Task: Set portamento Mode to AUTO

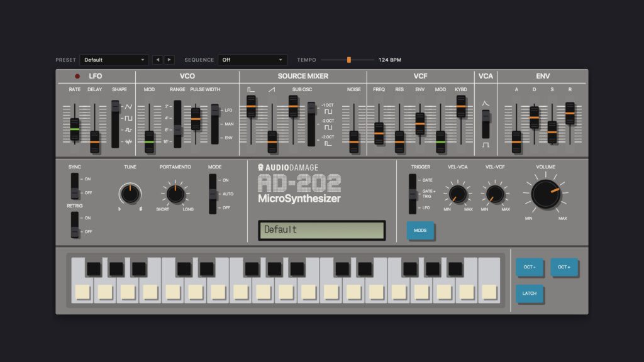Action: click(x=228, y=194)
